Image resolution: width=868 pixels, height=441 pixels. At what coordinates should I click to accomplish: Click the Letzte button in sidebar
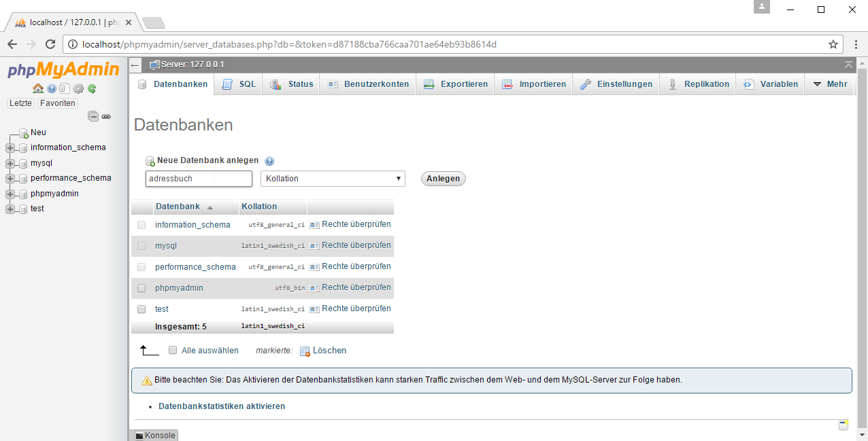tap(20, 103)
